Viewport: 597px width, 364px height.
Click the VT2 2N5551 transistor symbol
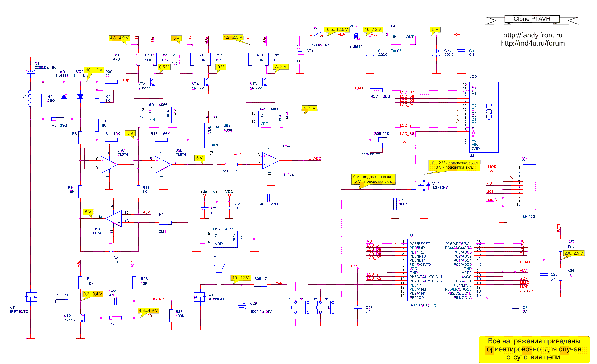pos(82,318)
